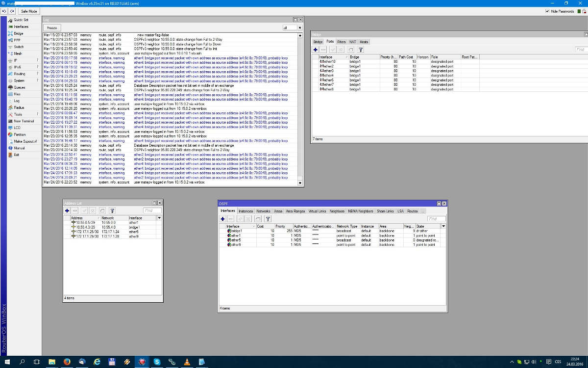Switch to the Hosts tab in Bridge window
This screenshot has width=588, height=368.
pyautogui.click(x=364, y=42)
